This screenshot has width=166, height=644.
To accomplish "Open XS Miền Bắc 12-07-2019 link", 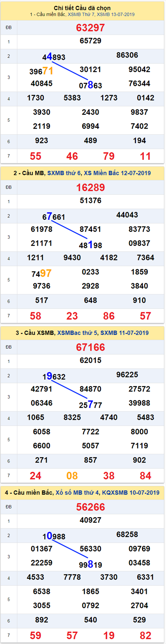I will coord(117,173).
